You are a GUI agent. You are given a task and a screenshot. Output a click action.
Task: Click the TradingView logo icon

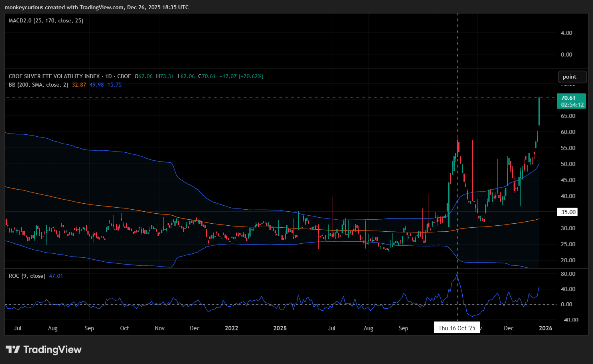tap(13, 350)
